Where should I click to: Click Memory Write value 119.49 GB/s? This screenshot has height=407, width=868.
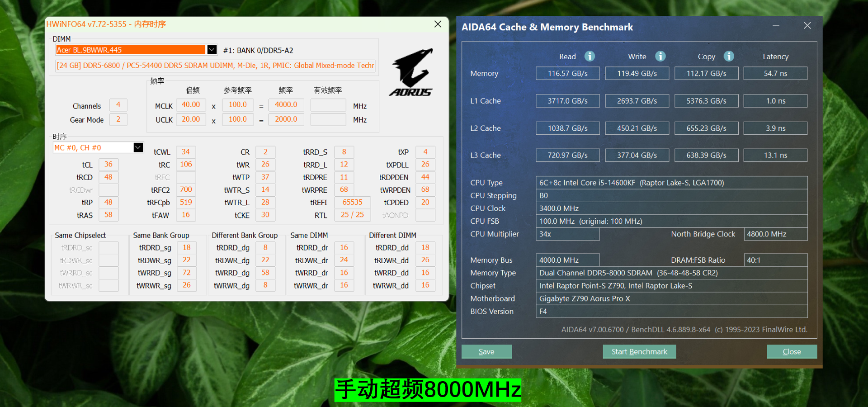click(x=637, y=73)
